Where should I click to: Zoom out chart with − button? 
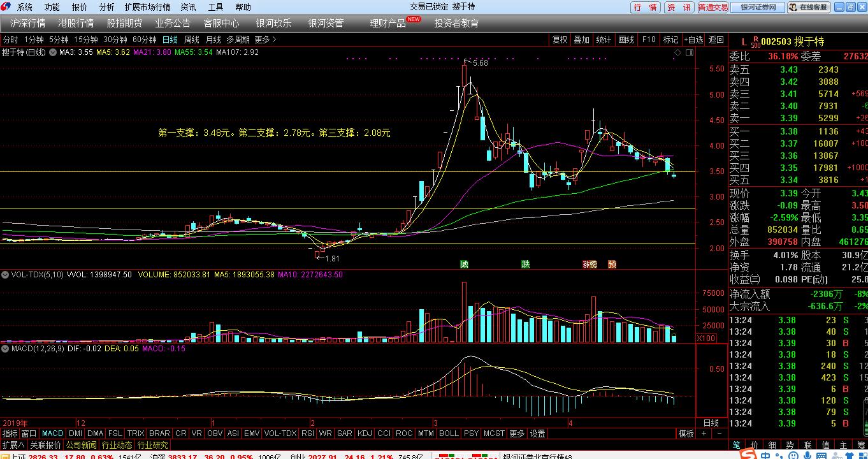719,433
